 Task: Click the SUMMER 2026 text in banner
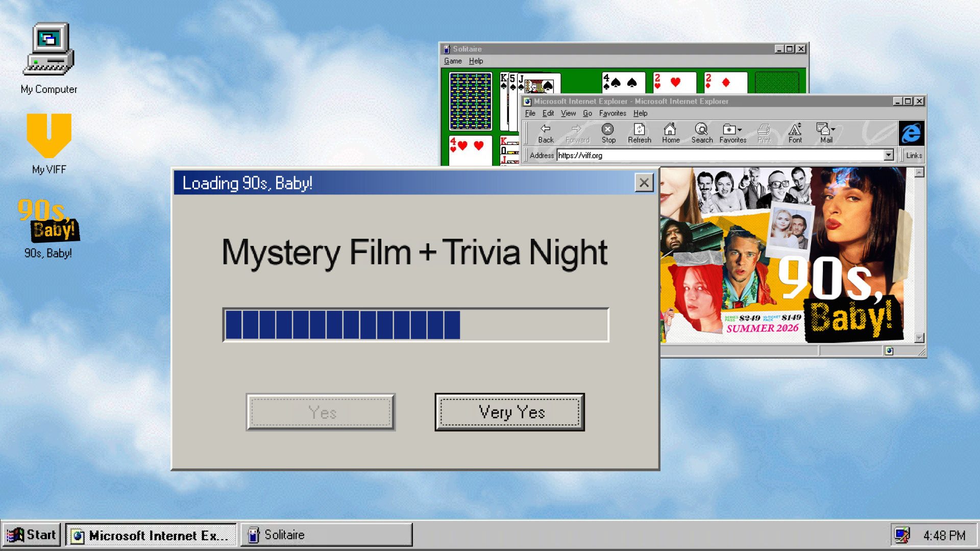tap(762, 328)
